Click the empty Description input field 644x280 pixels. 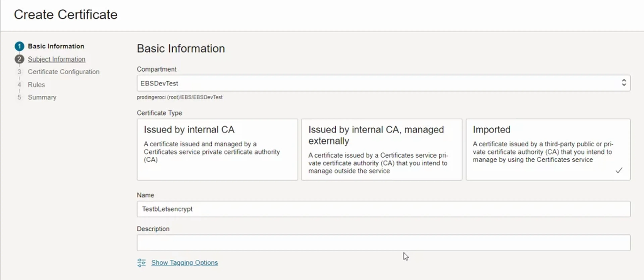tap(384, 242)
